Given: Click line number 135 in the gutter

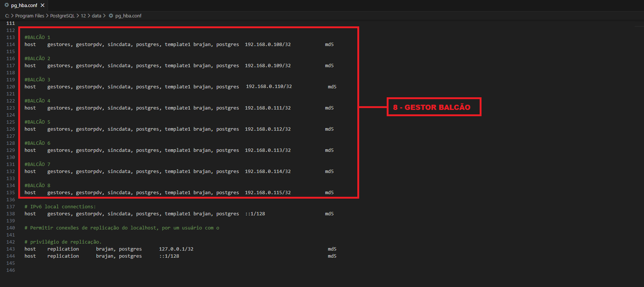Looking at the screenshot, I should point(10,192).
